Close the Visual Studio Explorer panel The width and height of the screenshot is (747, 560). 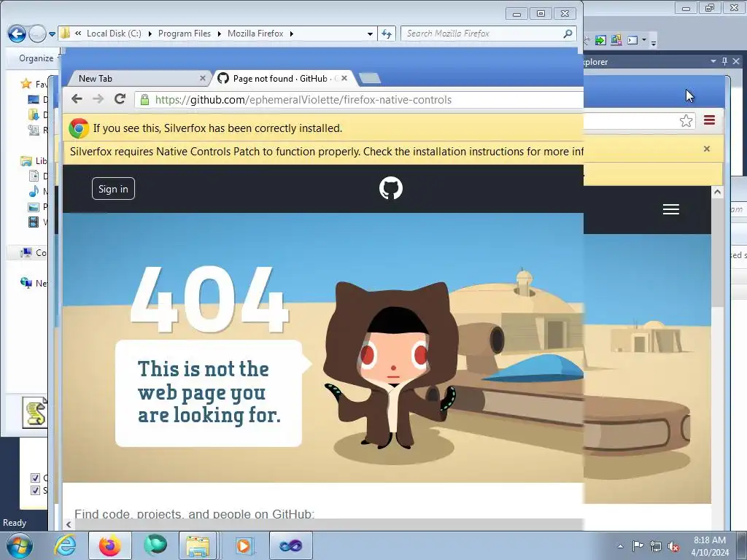click(x=736, y=61)
